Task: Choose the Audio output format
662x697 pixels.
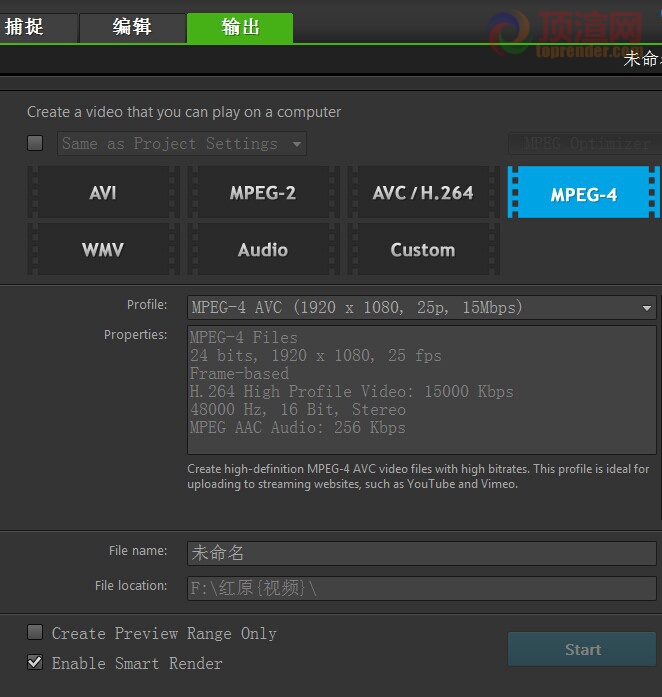Action: 263,249
